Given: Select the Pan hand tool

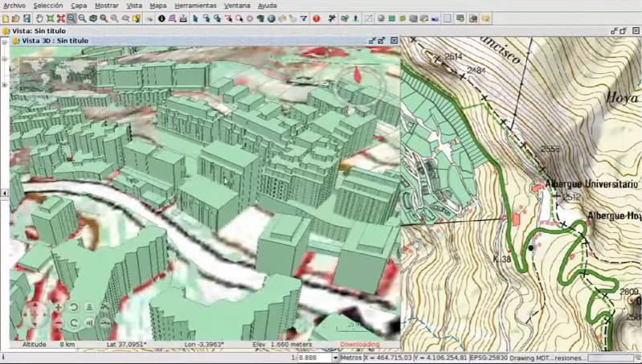Looking at the screenshot, I should 39,18.
